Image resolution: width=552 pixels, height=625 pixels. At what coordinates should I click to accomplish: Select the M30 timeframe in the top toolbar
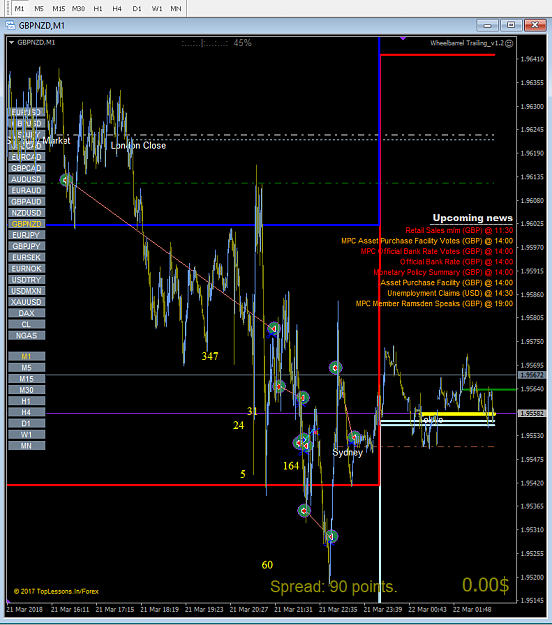[78, 8]
